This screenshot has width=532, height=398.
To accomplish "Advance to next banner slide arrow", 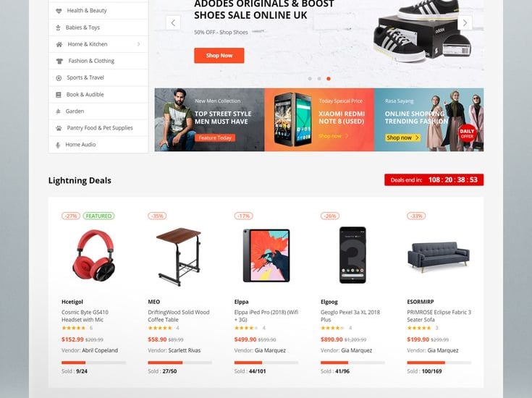I will [x=465, y=22].
